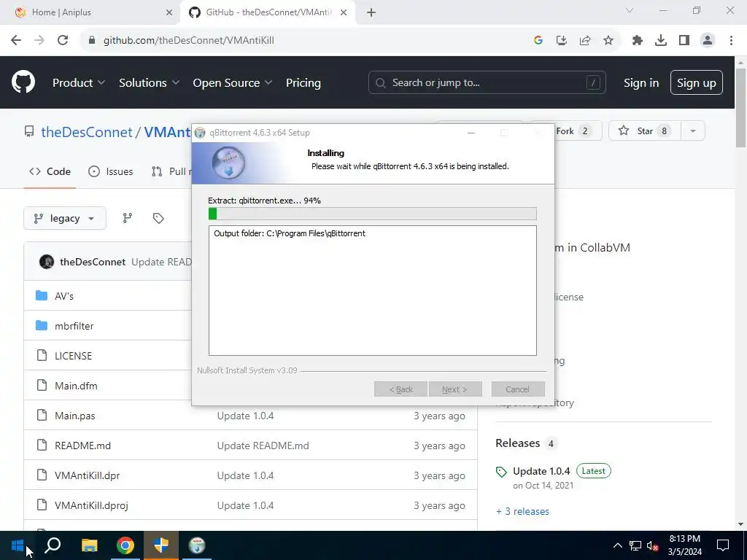Viewport: 747px width, 560px height.
Task: Open new tab with plus button
Action: point(371,13)
